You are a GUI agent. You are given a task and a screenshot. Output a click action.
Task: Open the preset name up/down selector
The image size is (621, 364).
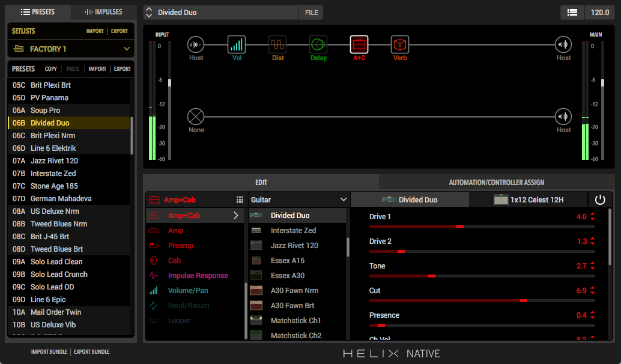tap(149, 12)
